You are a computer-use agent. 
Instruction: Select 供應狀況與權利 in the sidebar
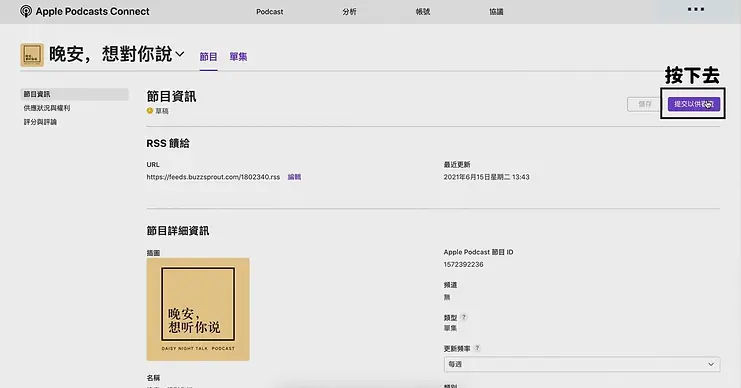47,108
